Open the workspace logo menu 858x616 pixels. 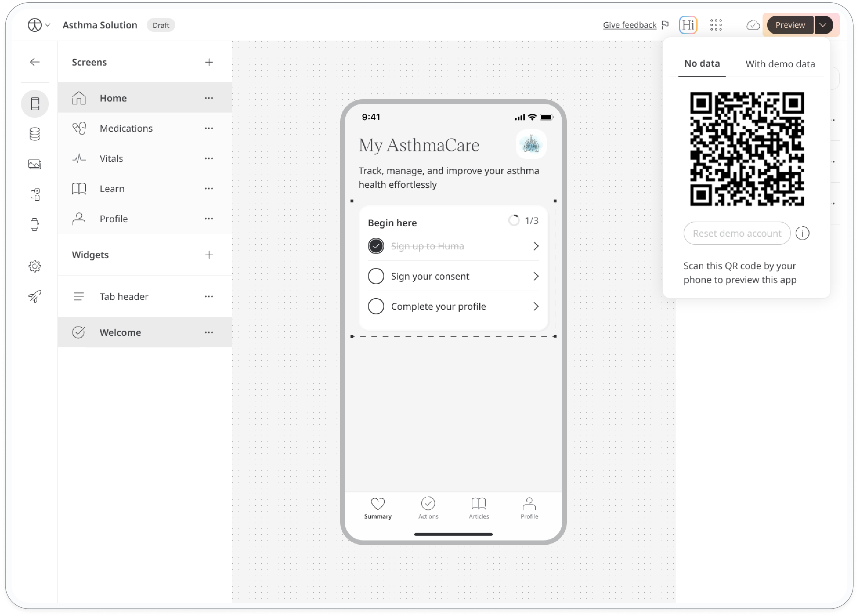[39, 25]
